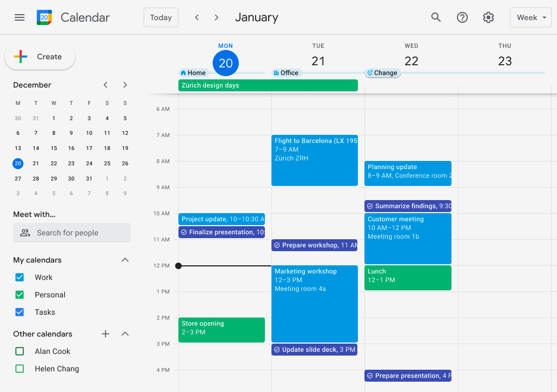This screenshot has height=392, width=557.
Task: Toggle the Personal calendar checkbox
Action: [20, 295]
